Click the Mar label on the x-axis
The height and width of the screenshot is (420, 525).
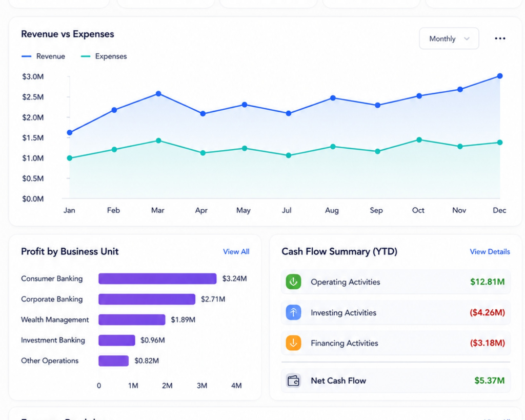point(158,210)
